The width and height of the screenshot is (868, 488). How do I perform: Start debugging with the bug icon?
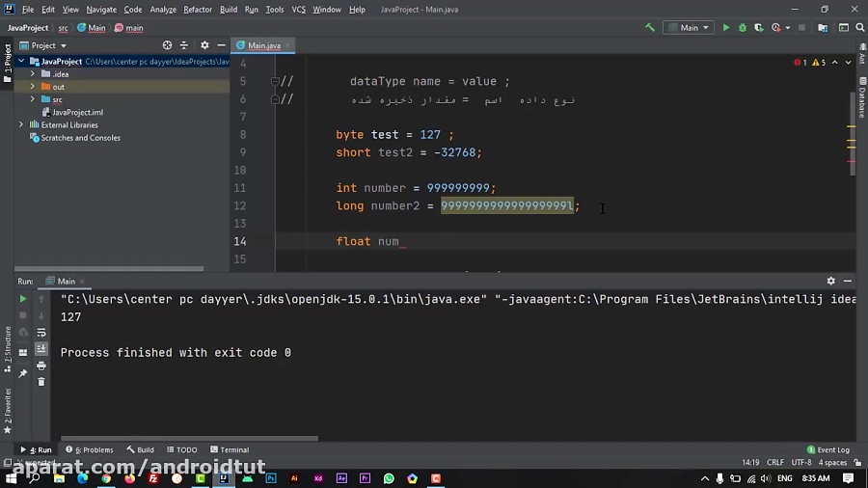(743, 28)
